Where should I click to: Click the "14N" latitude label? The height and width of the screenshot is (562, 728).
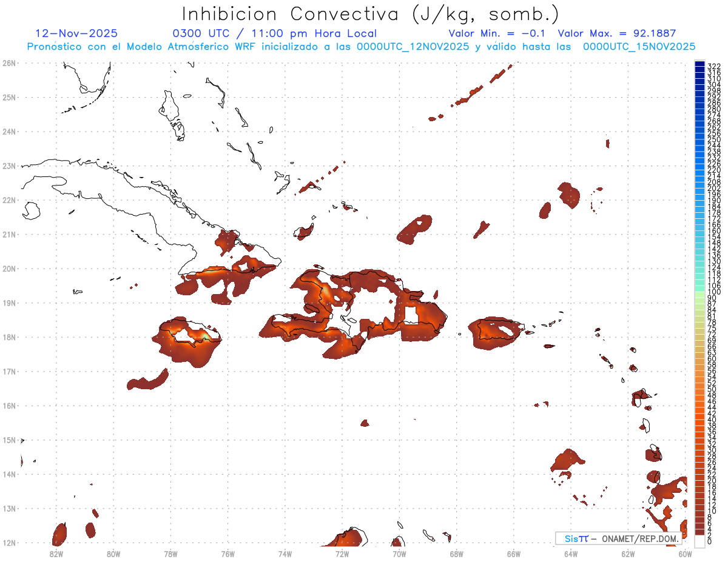pyautogui.click(x=8, y=474)
